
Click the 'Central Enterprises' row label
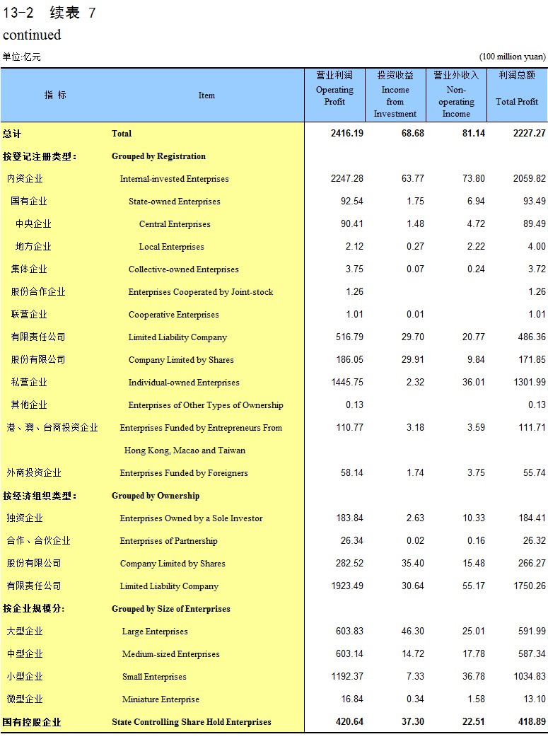[175, 224]
